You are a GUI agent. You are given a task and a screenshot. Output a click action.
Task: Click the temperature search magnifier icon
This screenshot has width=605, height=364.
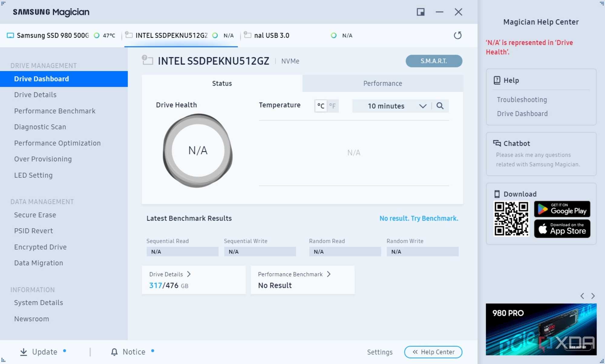pyautogui.click(x=440, y=106)
